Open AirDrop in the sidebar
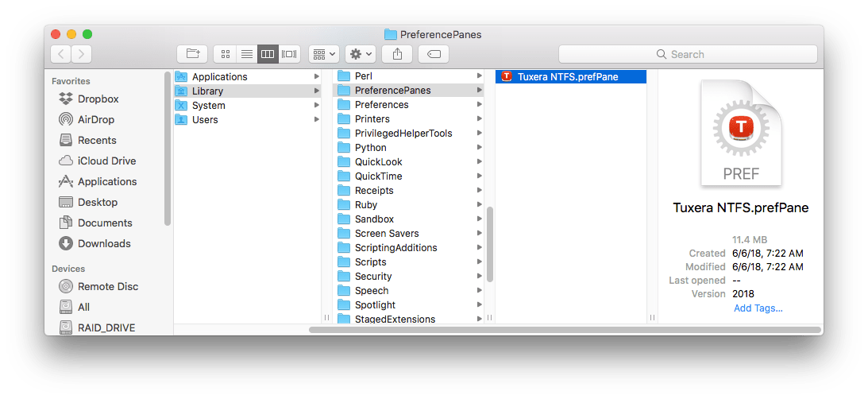Viewport: 868px width, 399px height. (96, 120)
